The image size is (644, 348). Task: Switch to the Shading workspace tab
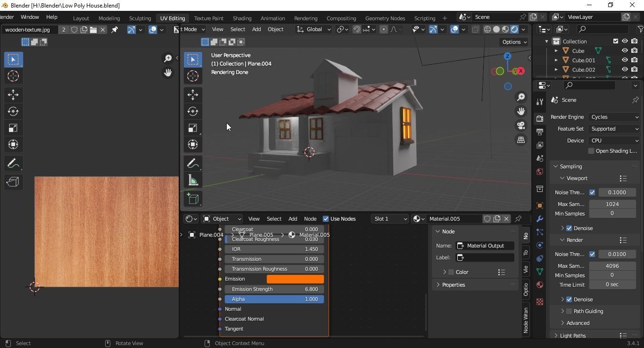[242, 18]
